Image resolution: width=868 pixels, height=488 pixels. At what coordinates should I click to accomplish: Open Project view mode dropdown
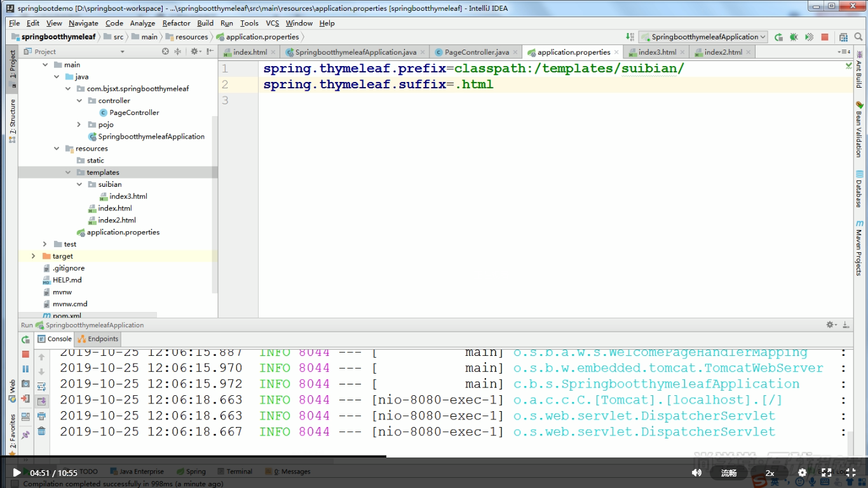tap(123, 51)
